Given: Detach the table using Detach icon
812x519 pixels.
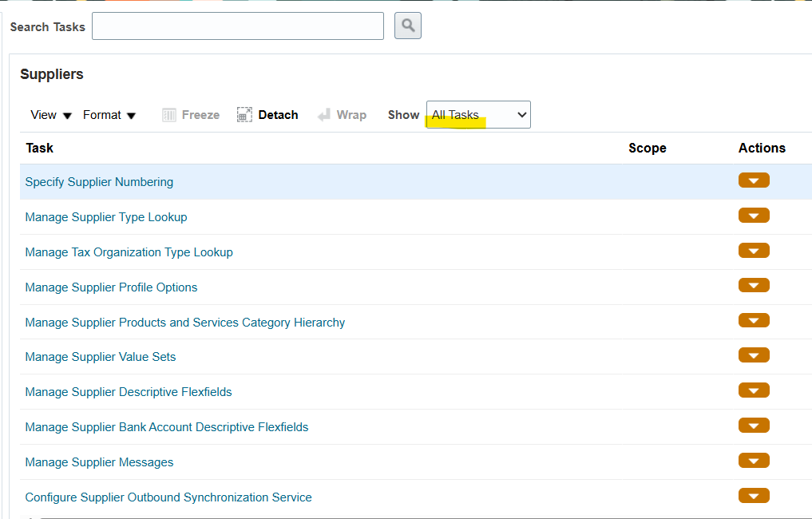Looking at the screenshot, I should (x=244, y=115).
